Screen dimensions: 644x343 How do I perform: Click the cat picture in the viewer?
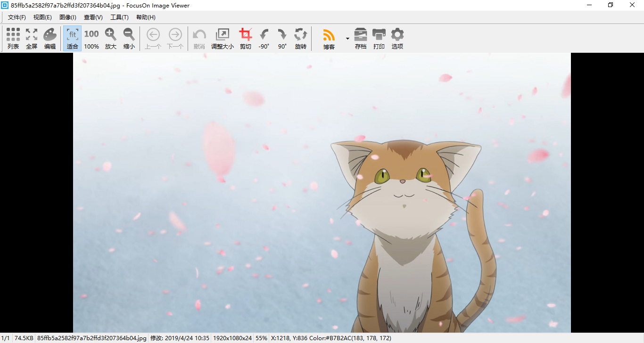tap(322, 193)
